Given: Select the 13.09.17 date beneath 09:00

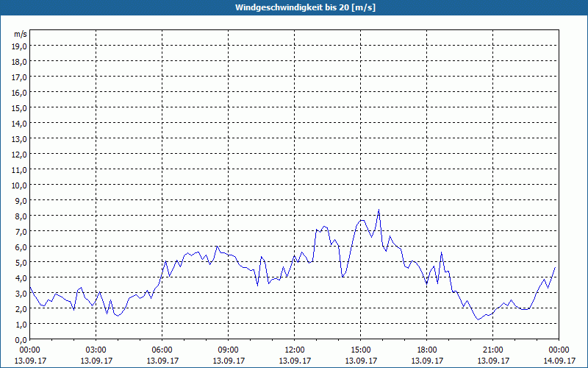Looking at the screenshot, I should pos(229,361).
